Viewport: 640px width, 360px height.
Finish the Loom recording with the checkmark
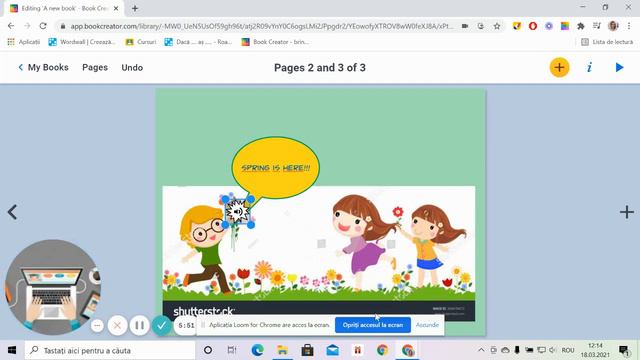coord(162,325)
